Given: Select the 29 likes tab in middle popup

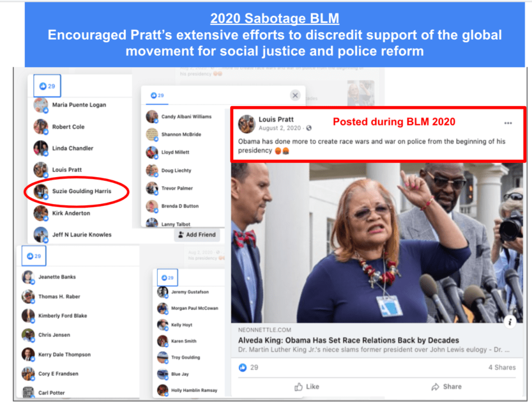Looking at the screenshot, I should [x=157, y=95].
